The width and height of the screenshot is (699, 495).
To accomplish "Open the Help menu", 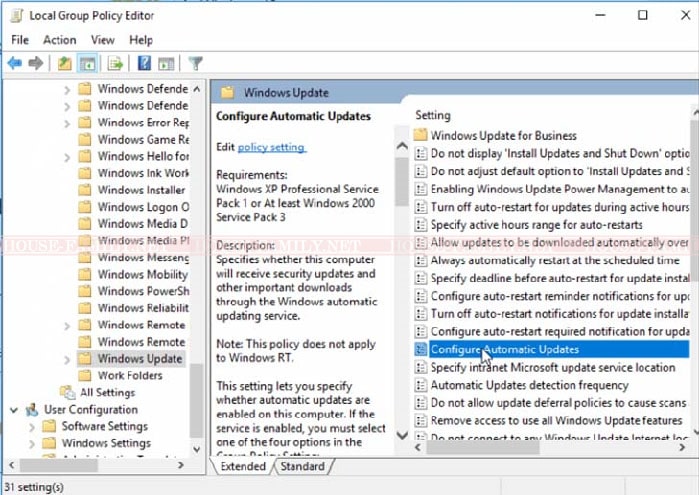I will coord(141,40).
